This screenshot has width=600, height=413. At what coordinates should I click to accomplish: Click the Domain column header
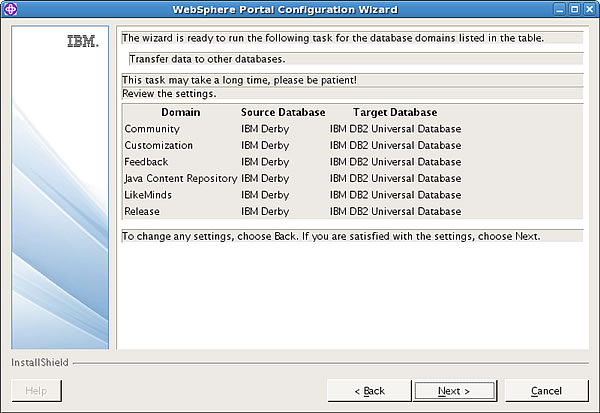(x=181, y=112)
